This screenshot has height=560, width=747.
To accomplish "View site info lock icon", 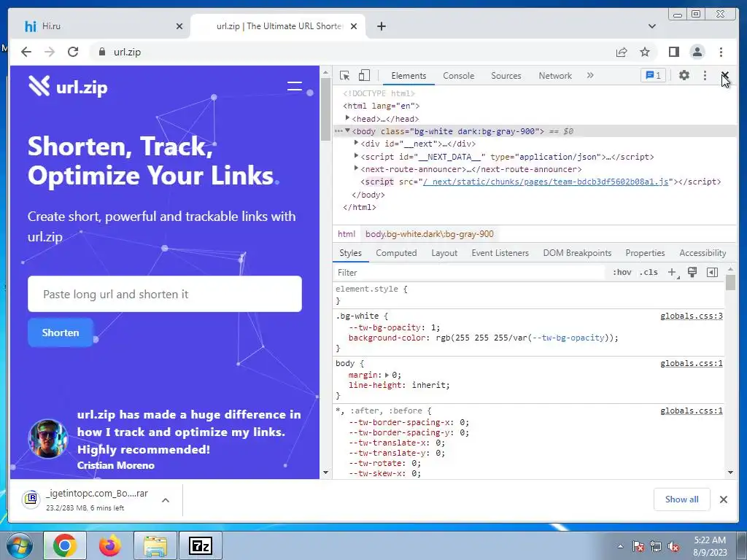I will (101, 52).
